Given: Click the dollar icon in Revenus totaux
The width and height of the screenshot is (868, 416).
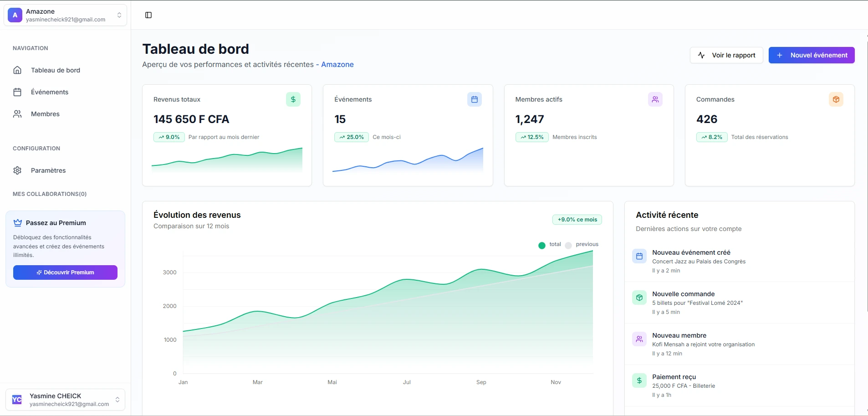Looking at the screenshot, I should (293, 99).
